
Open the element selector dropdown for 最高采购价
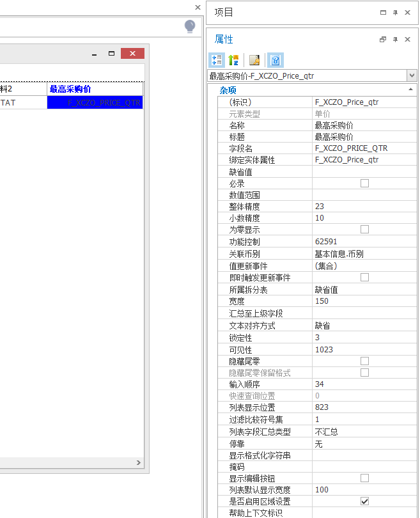(x=412, y=76)
